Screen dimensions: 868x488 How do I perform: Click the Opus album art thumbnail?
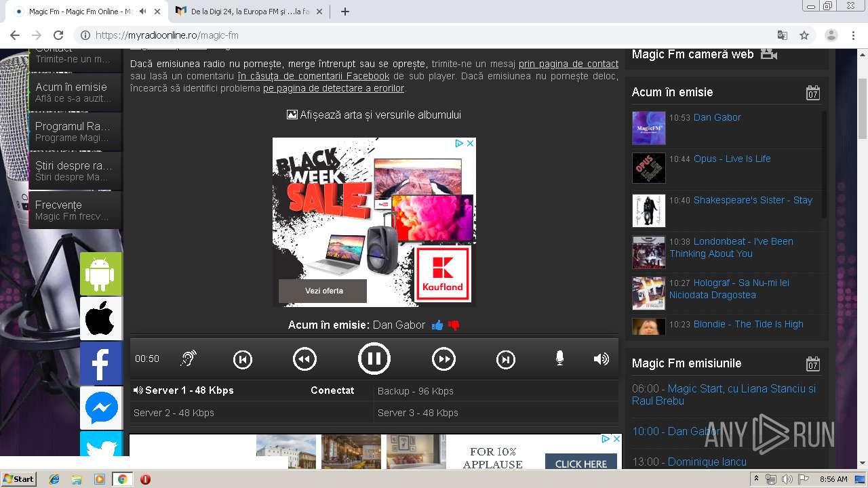648,168
